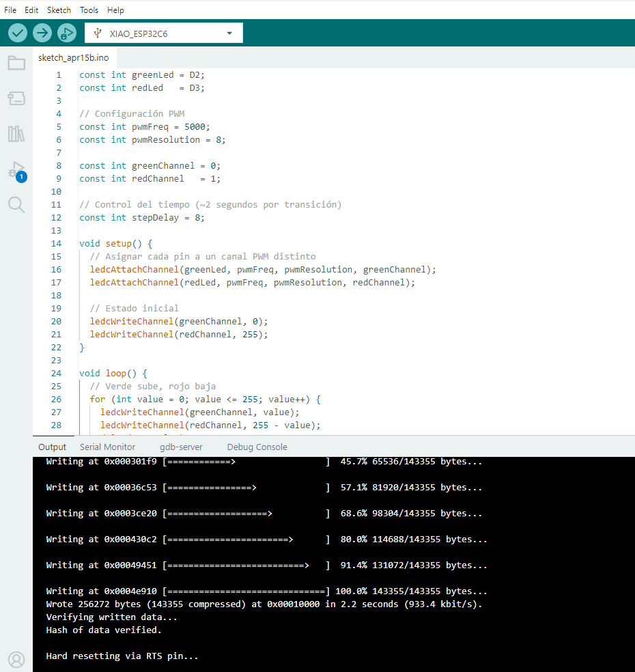
Task: Switch to the Serial Monitor tab
Action: click(x=107, y=447)
